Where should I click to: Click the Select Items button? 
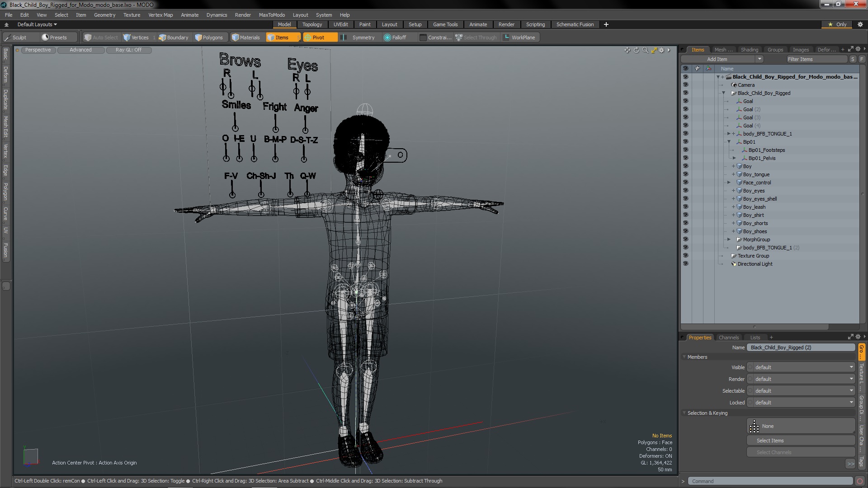coord(770,441)
